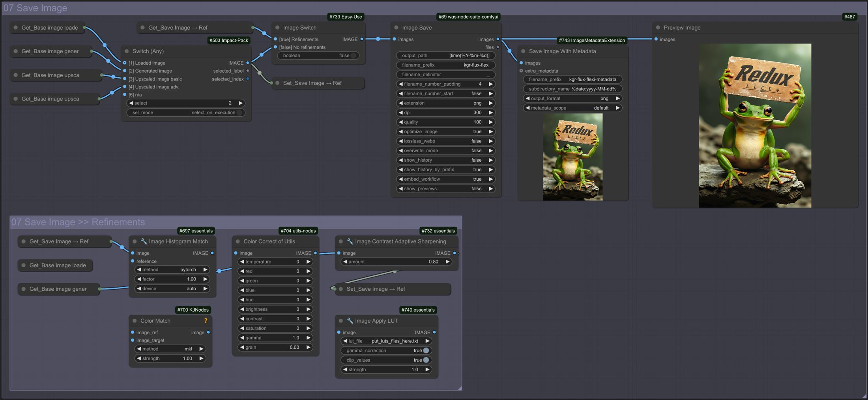Collapse the Image Save node via its dot
Screen dimensions: 868x400
396,28
